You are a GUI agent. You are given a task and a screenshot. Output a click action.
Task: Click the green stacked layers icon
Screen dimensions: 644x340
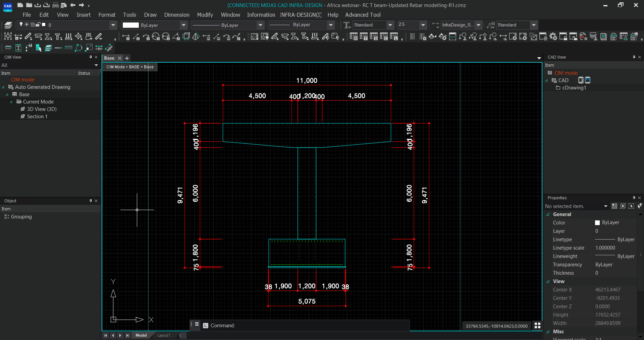pos(48,48)
